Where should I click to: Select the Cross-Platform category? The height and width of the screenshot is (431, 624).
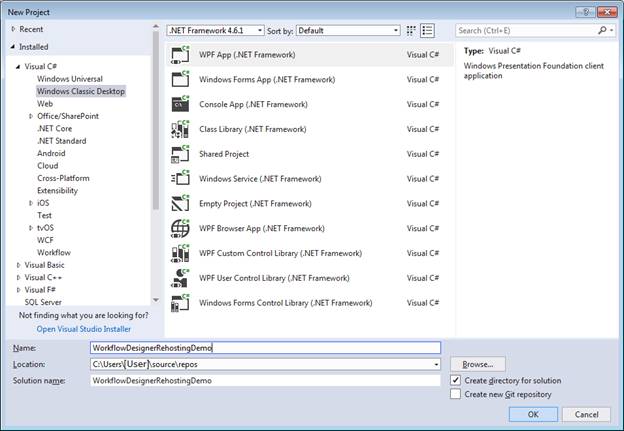pyautogui.click(x=63, y=178)
